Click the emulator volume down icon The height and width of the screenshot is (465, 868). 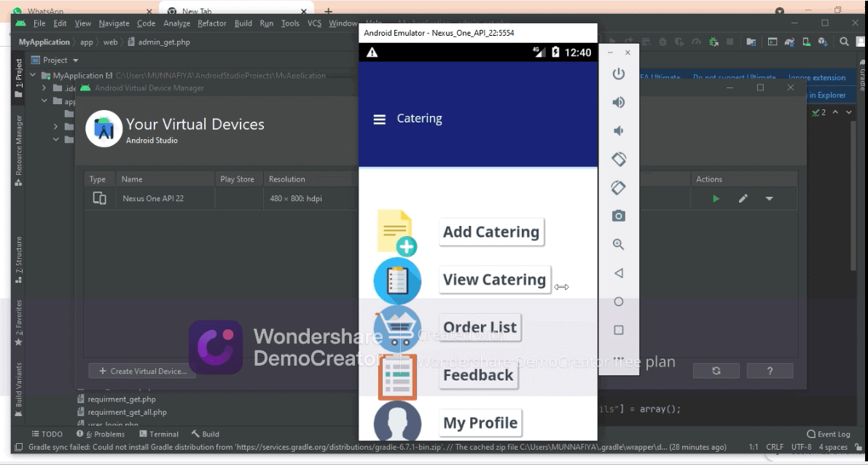click(x=618, y=131)
